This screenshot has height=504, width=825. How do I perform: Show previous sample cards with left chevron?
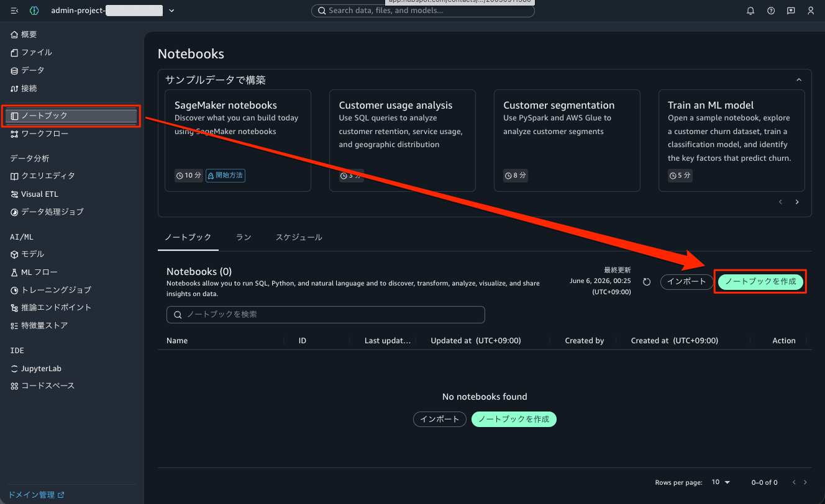click(781, 202)
